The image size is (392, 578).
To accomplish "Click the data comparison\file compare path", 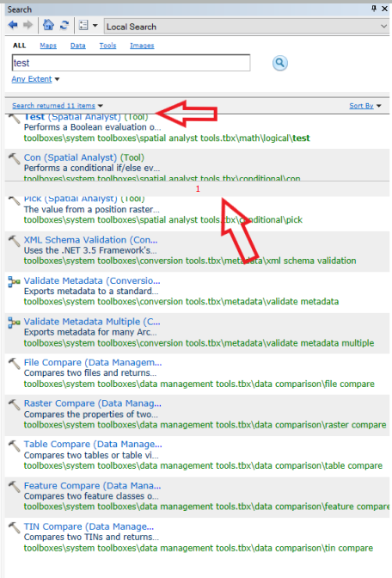I will [199, 384].
